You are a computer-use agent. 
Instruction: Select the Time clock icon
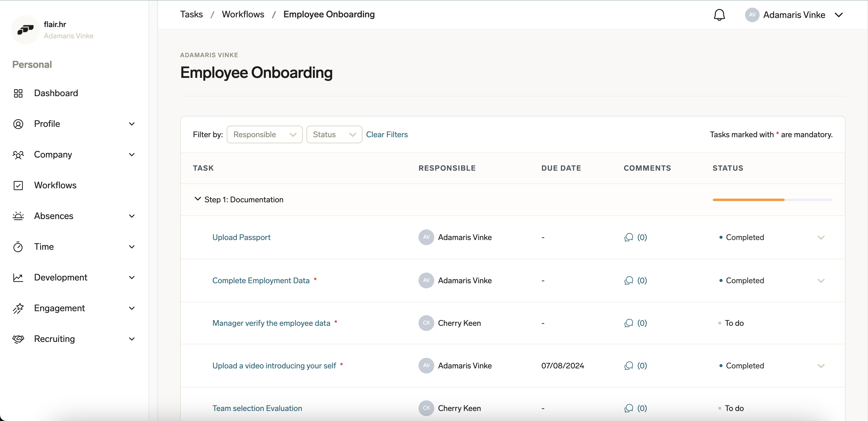(19, 246)
